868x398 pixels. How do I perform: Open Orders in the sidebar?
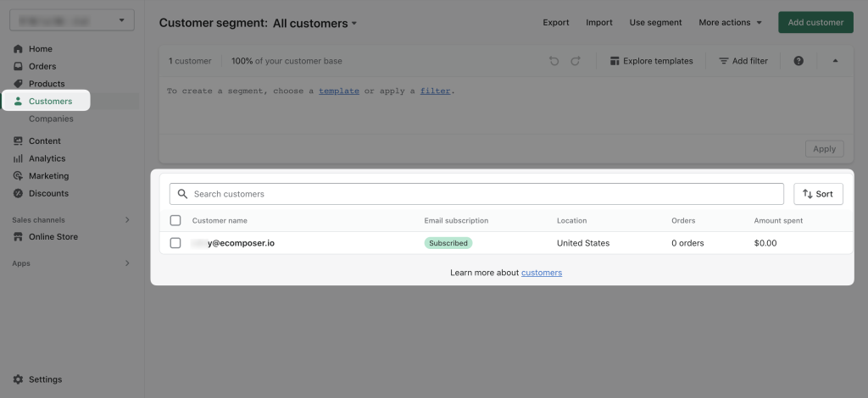(x=42, y=66)
